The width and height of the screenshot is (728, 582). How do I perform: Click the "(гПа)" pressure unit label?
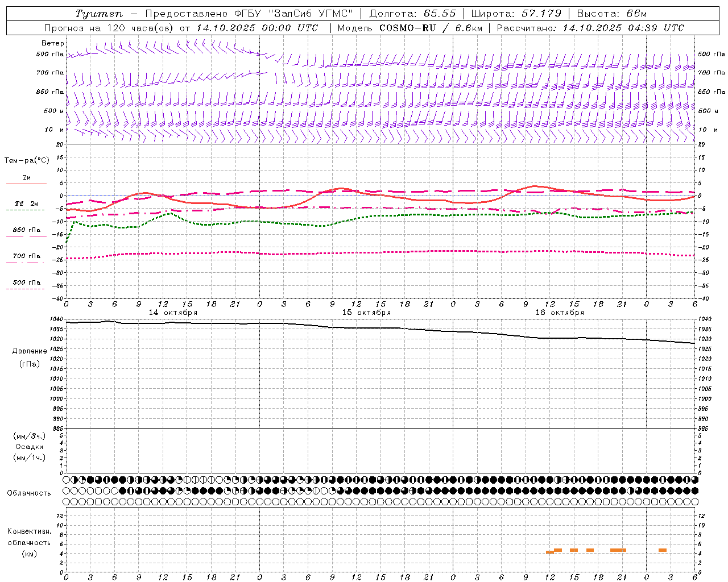click(30, 364)
